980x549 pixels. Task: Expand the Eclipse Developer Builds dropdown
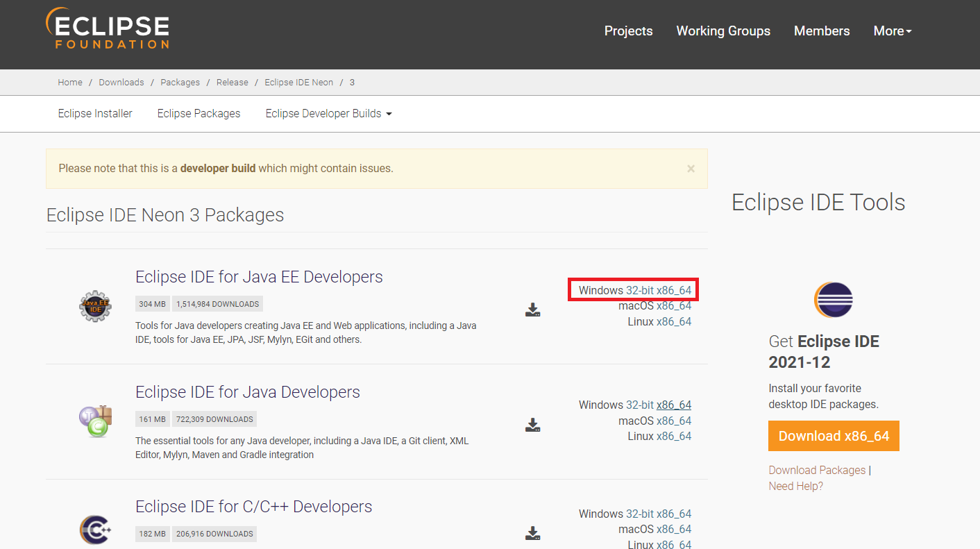328,113
